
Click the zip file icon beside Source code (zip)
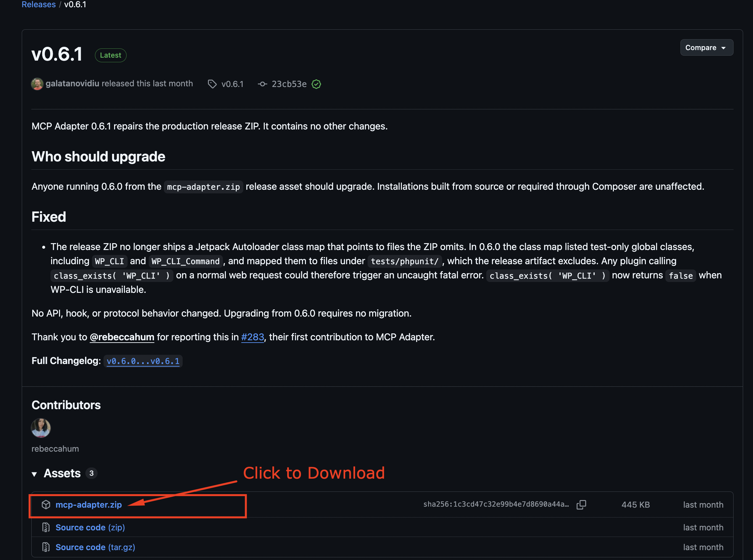[46, 527]
